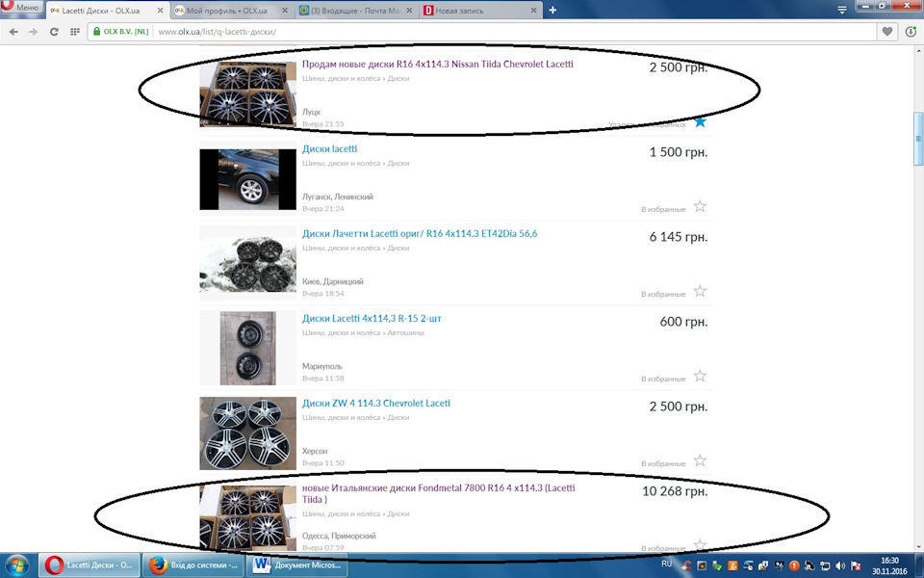Open Action Center flag tray icon
924x578 pixels.
(x=856, y=566)
